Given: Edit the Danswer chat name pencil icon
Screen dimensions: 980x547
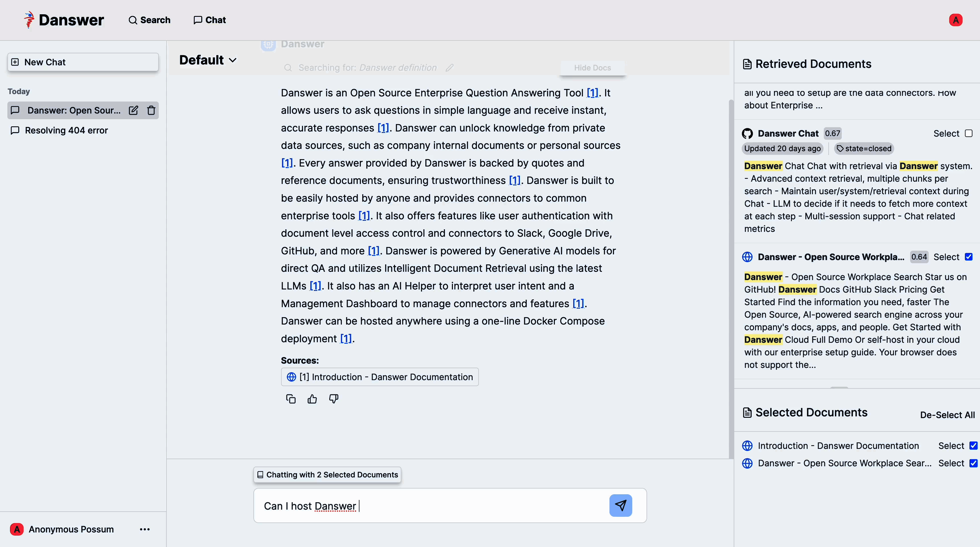Looking at the screenshot, I should point(133,110).
